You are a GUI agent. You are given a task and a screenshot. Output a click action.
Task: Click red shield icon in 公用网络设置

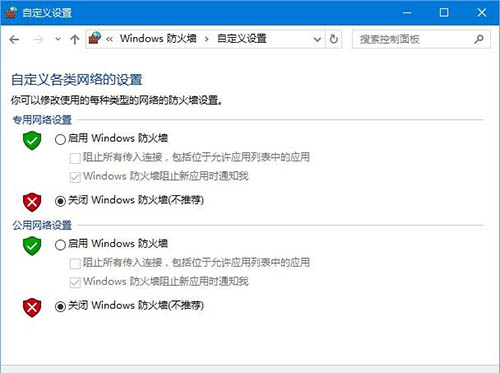point(32,307)
